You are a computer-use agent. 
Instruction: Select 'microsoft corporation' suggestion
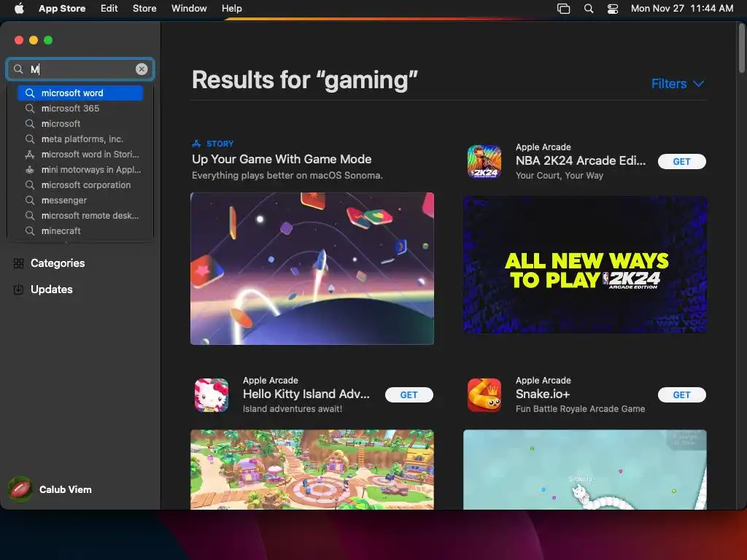[x=80, y=184]
